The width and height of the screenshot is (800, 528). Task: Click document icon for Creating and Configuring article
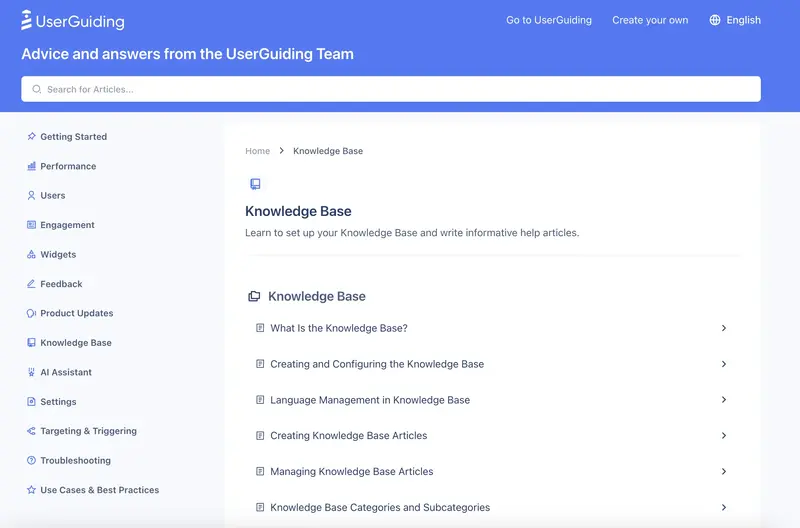point(260,364)
